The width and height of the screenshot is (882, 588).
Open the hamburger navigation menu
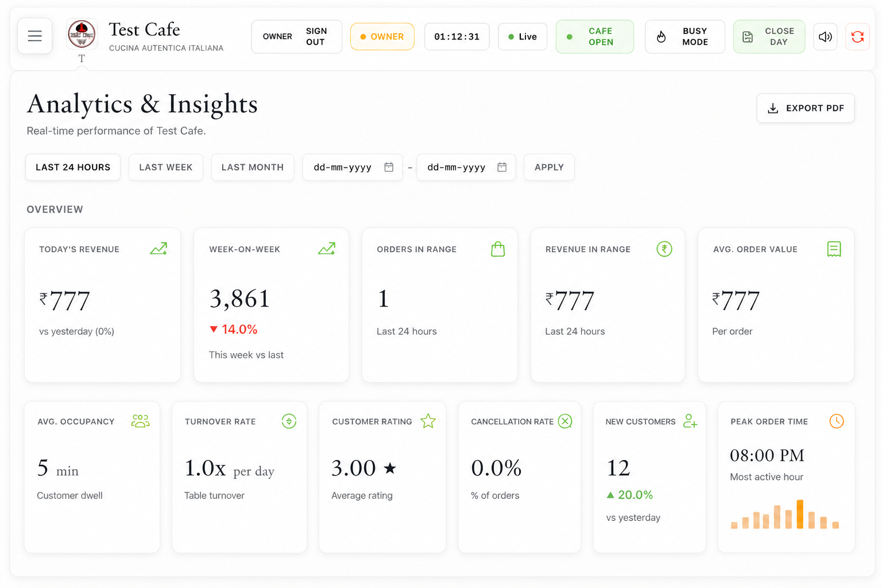pos(35,36)
